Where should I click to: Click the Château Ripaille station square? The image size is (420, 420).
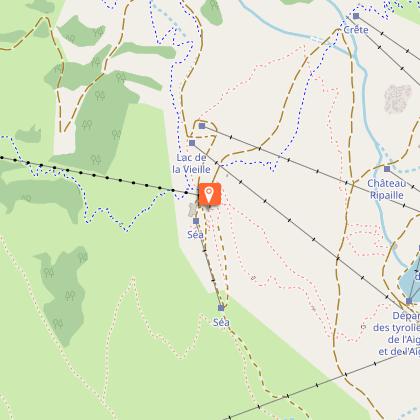tap(387, 169)
